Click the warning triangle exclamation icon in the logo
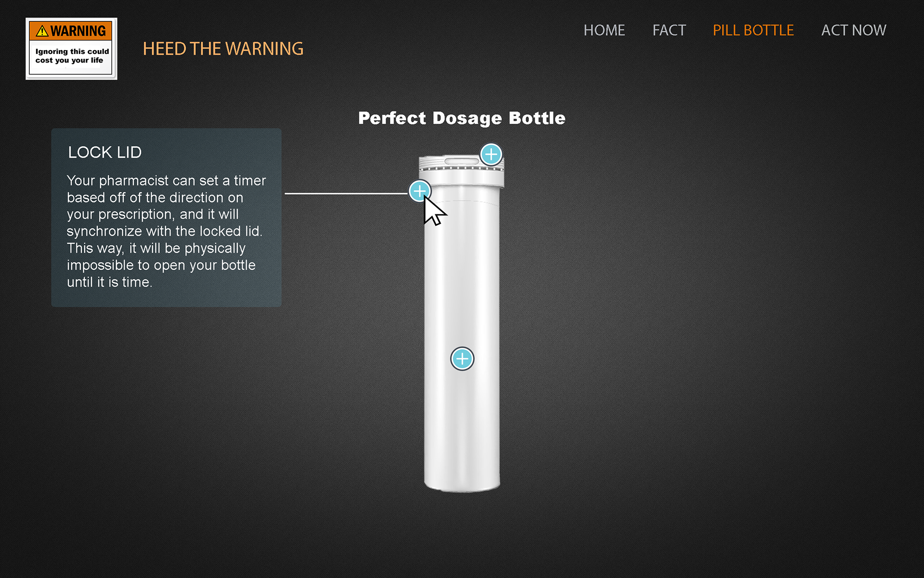The image size is (924, 578). [42, 31]
